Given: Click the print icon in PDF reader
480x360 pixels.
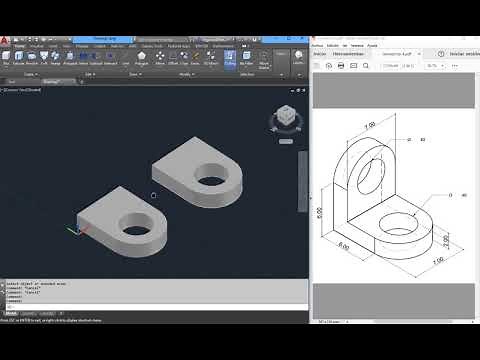Looking at the screenshot, I should (341, 66).
